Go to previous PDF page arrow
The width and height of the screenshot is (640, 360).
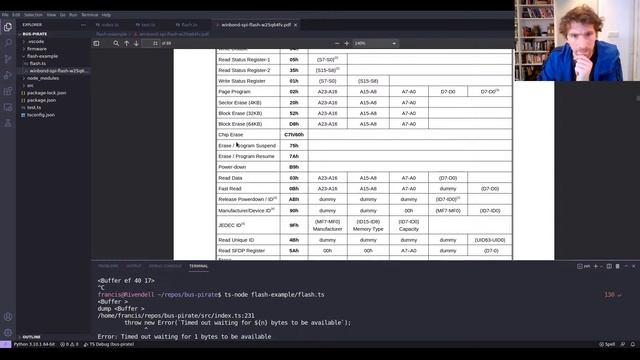tap(127, 43)
